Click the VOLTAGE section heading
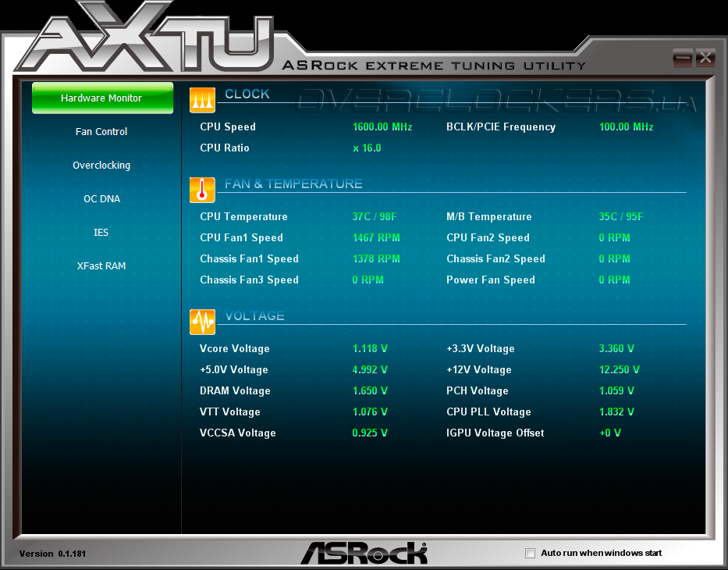Image resolution: width=728 pixels, height=570 pixels. 254,316
